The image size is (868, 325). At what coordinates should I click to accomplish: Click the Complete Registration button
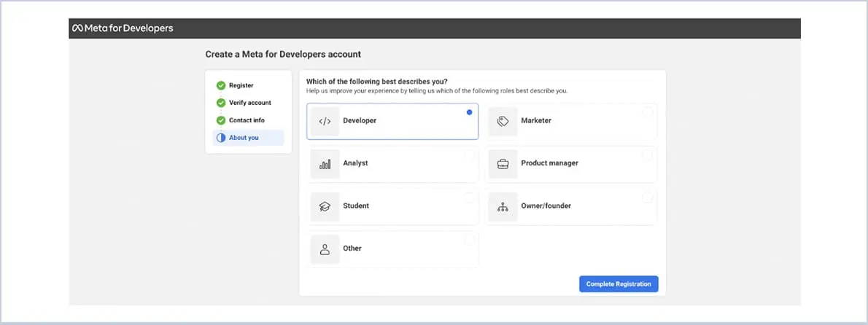tap(619, 284)
